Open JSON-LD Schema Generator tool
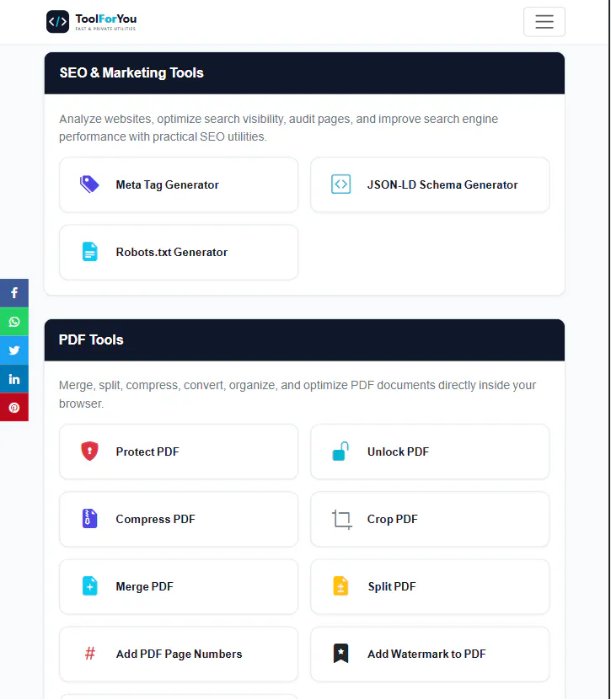This screenshot has width=611, height=700. click(x=430, y=184)
